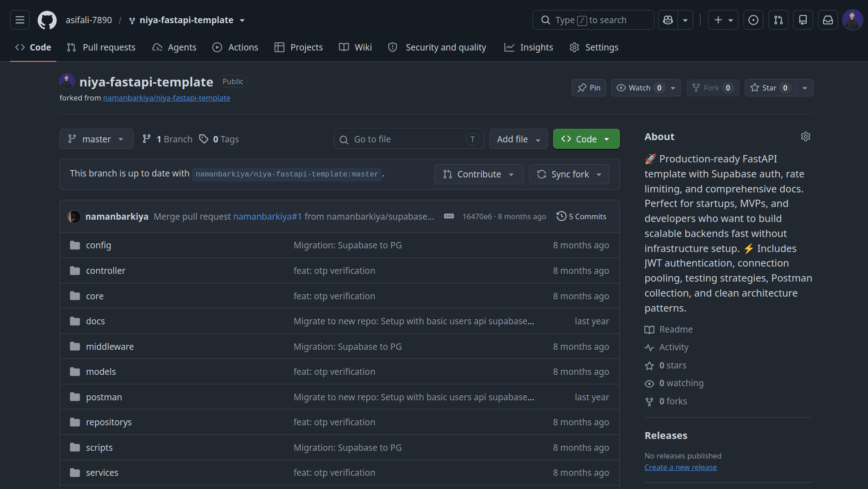Viewport: 868px width, 489px height.
Task: Open the issues icon in header
Action: point(753,20)
